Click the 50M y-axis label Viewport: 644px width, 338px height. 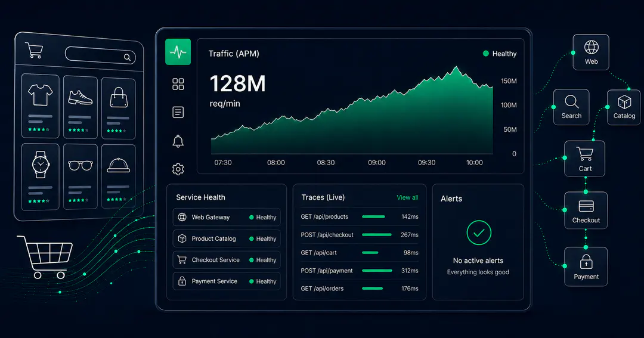(x=510, y=129)
